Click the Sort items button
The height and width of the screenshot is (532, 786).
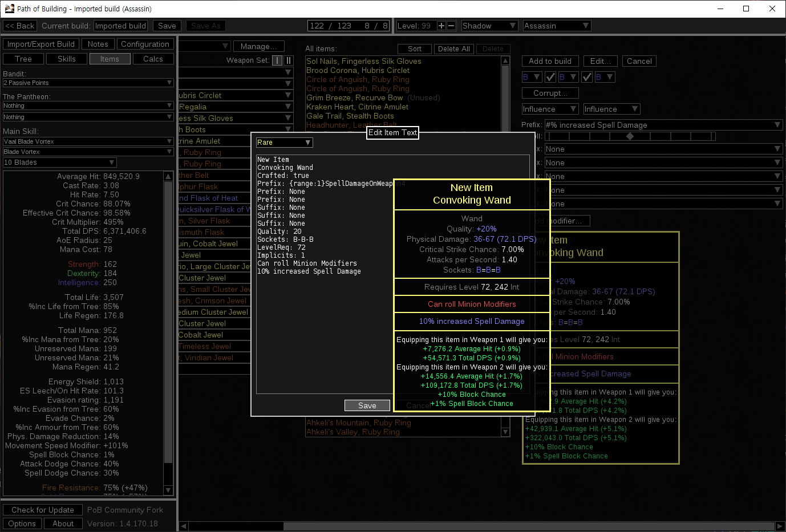pyautogui.click(x=415, y=49)
